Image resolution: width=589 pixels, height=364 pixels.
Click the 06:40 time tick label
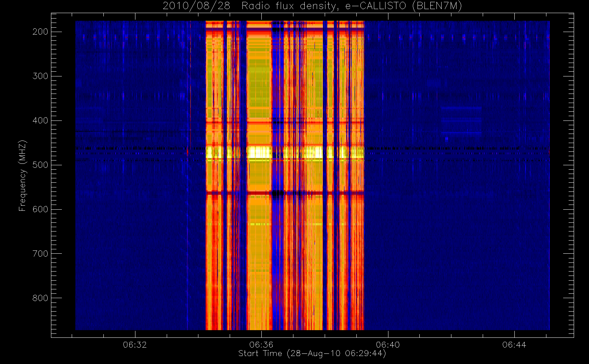(388, 345)
